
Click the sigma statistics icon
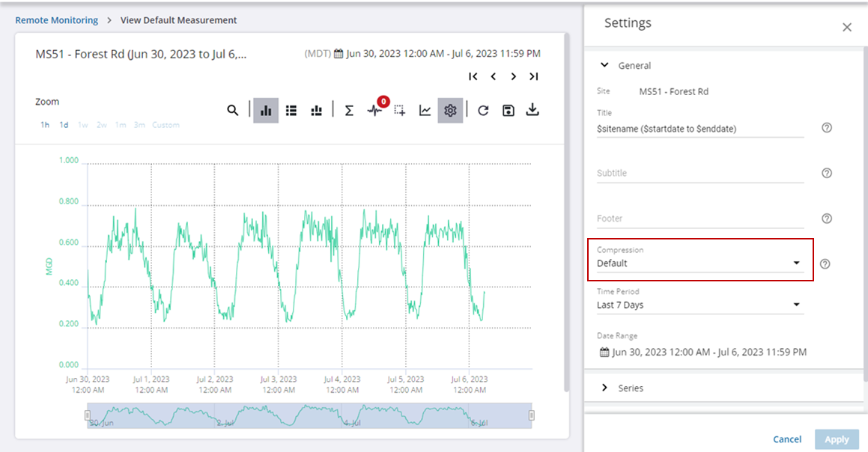click(x=349, y=111)
